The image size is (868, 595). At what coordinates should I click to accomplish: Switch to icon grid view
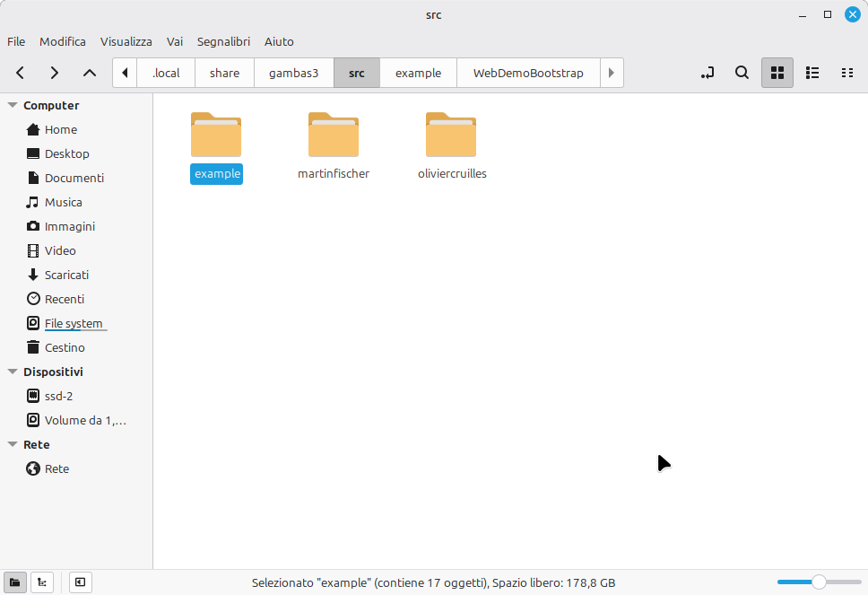tap(777, 73)
